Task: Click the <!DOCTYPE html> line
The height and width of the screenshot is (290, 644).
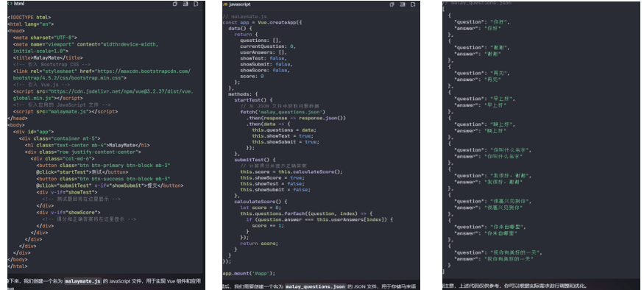Action: 29,17
